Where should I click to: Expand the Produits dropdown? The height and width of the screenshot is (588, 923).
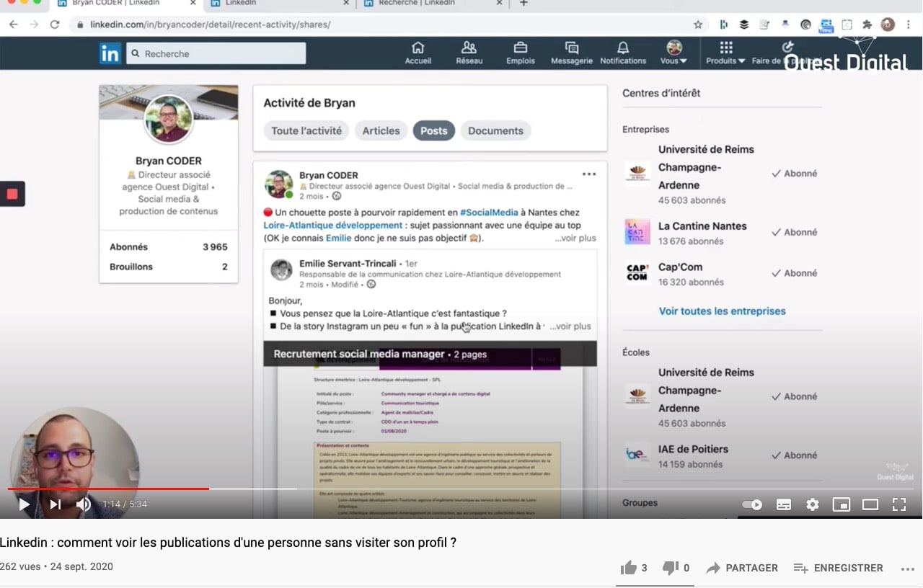point(725,53)
